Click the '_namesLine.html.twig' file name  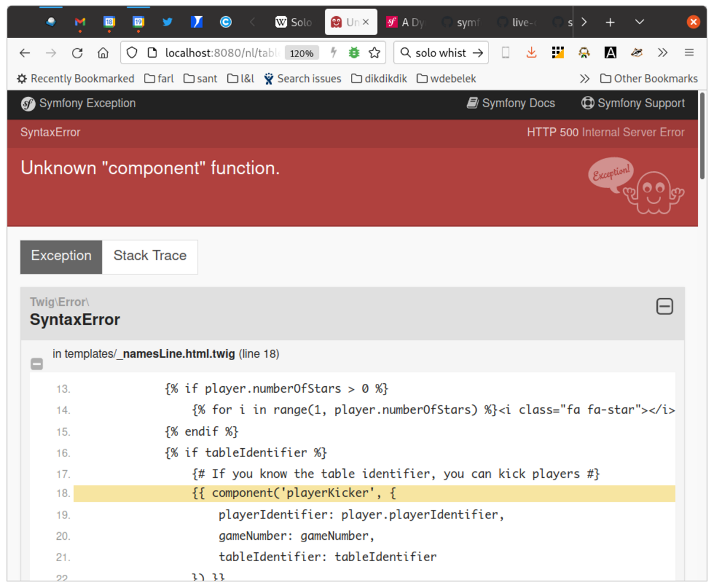[x=177, y=354]
